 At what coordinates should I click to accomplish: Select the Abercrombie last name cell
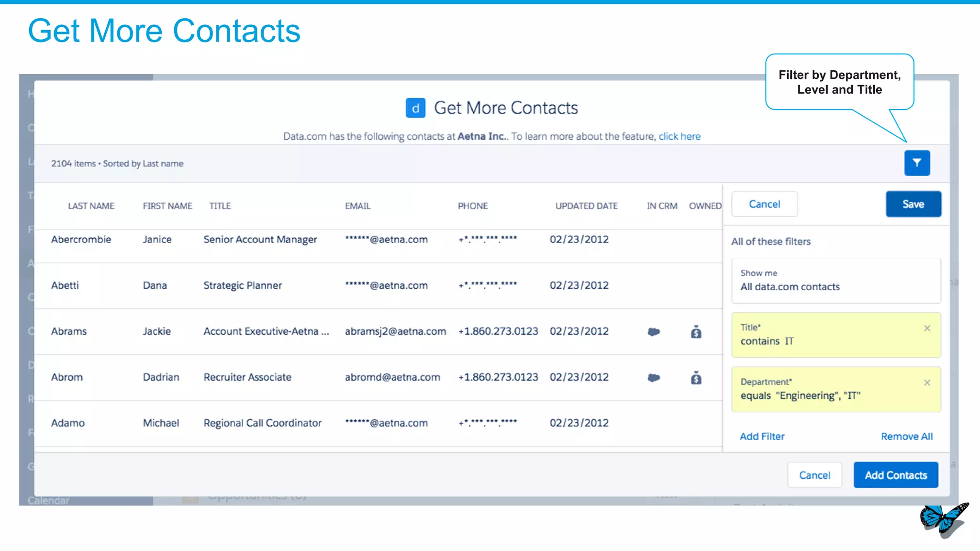[81, 239]
